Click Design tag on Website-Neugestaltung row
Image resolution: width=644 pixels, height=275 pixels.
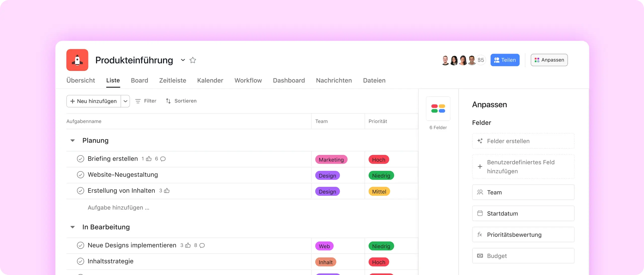(327, 176)
